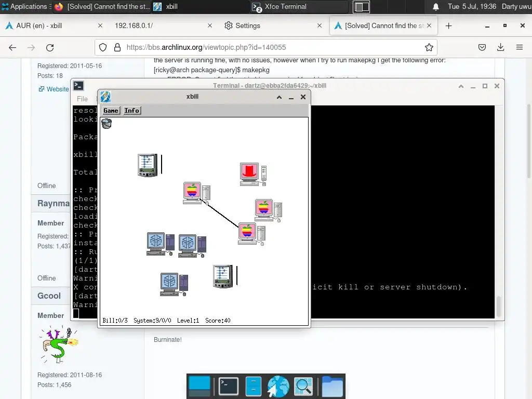Click the Palm device with abacus at upper left
Viewport: 532px width, 399px height.
[x=148, y=165]
